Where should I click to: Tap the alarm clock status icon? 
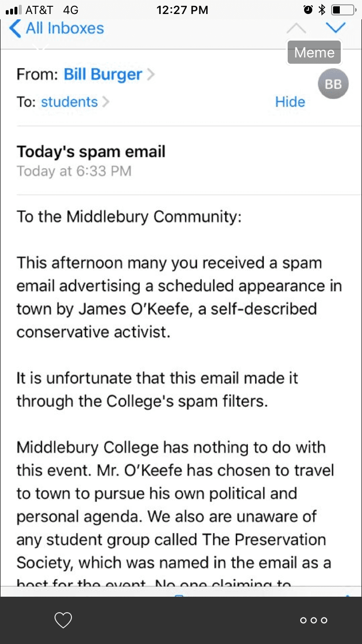(x=307, y=10)
